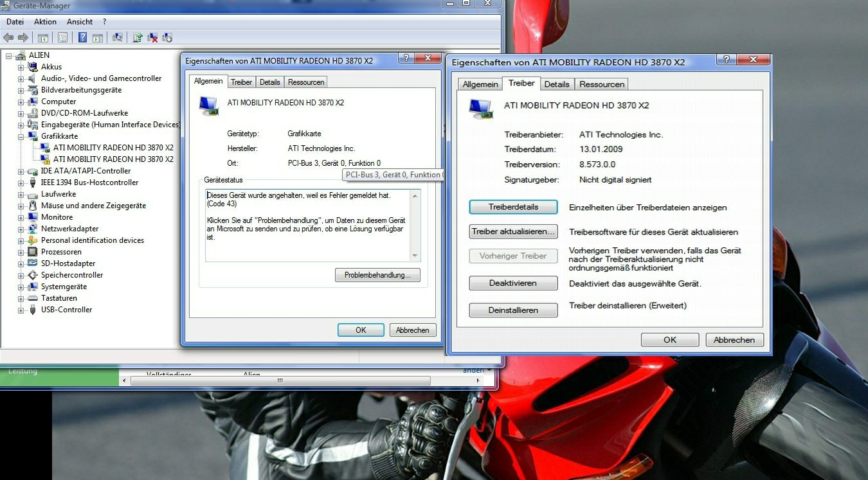Click the uninstall device toolbar icon with red X
Image resolution: width=868 pixels, height=480 pixels.
pyautogui.click(x=152, y=37)
